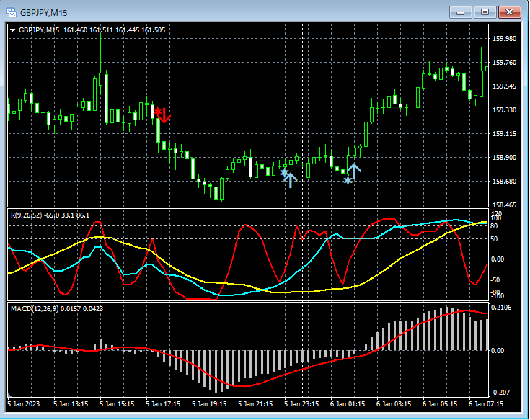Select the blue up arrow near 6 Jan 01:15
Image resolution: width=530 pixels, height=420 pixels.
pyautogui.click(x=353, y=171)
